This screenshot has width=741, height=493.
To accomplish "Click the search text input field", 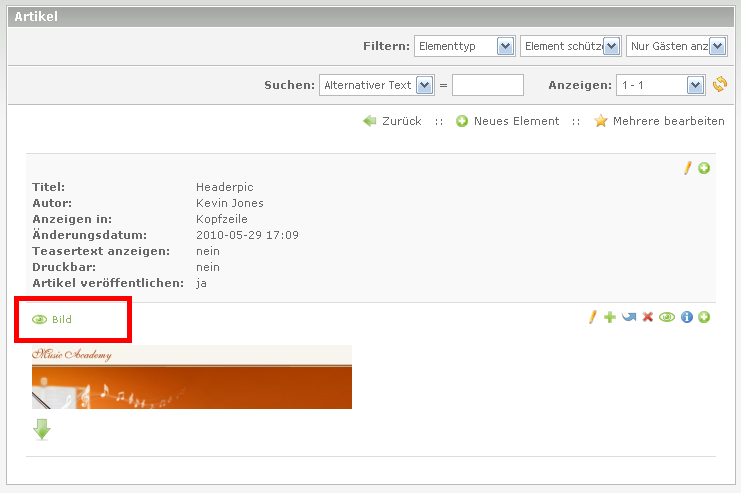I will (x=487, y=85).
